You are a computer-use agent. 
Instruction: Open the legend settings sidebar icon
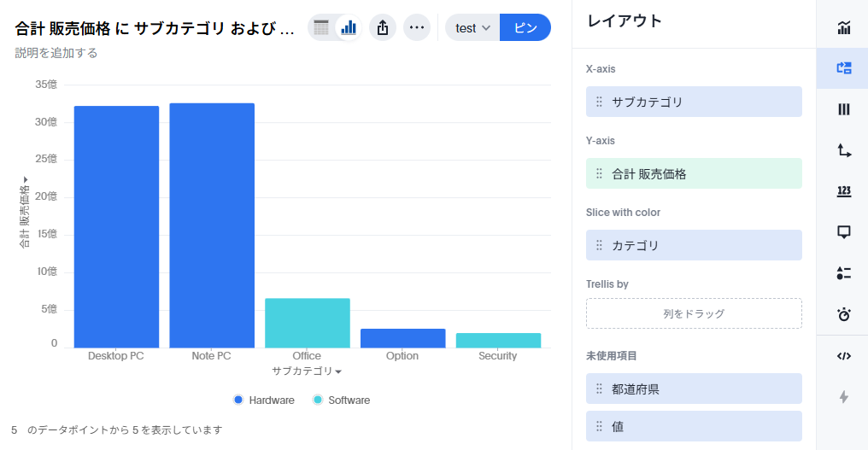point(844,273)
